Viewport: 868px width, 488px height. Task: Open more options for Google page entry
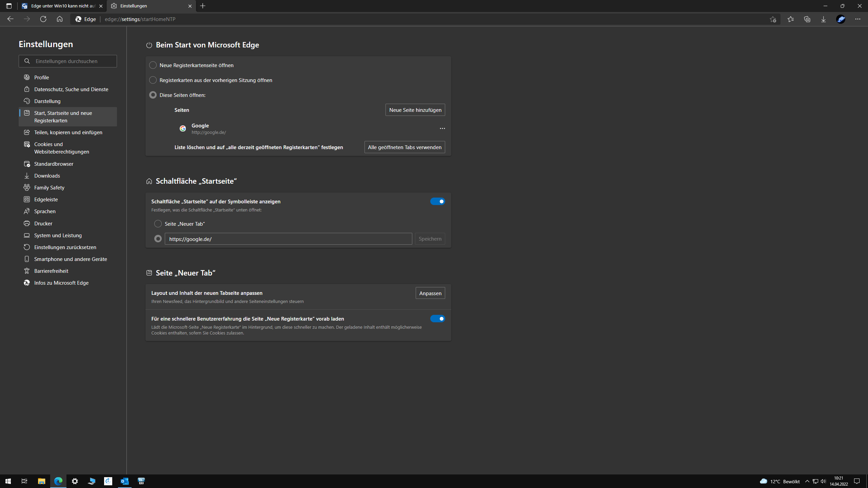coord(442,128)
